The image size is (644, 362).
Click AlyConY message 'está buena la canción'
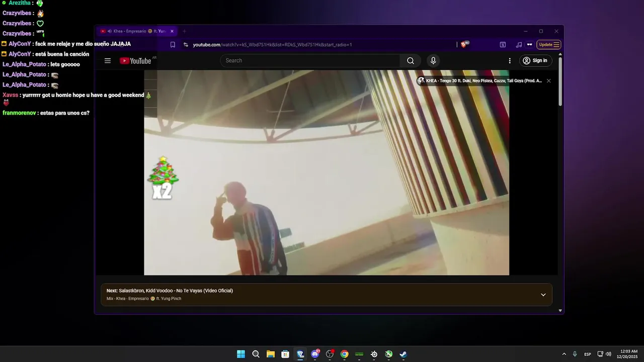(62, 54)
